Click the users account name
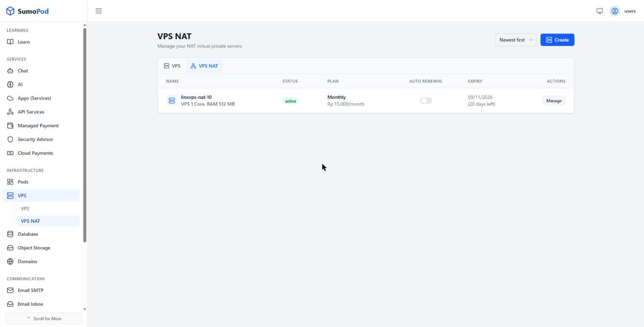The height and width of the screenshot is (327, 644). [630, 11]
